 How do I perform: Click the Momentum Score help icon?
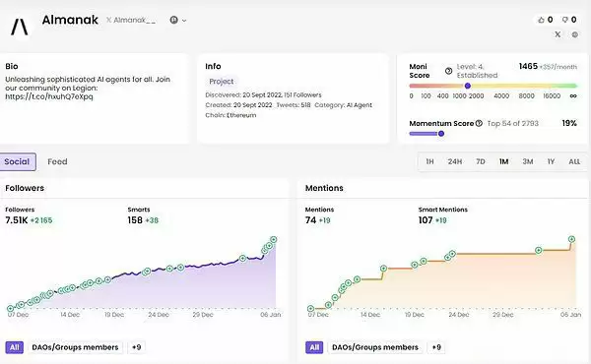[x=479, y=123]
